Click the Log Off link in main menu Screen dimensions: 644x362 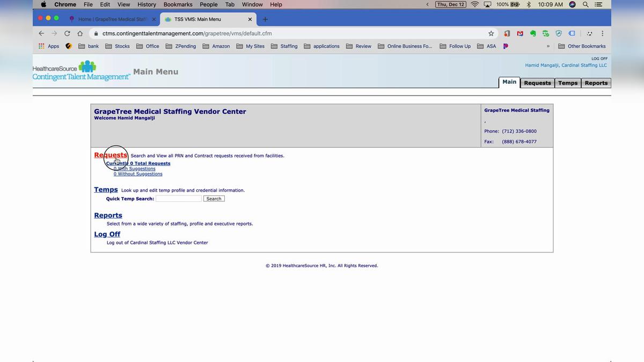(x=107, y=234)
